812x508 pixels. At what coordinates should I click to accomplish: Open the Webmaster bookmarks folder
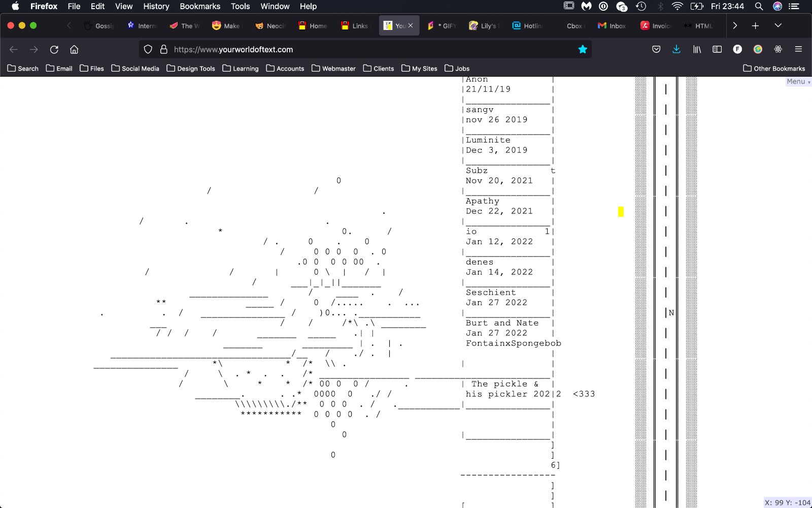(x=333, y=69)
